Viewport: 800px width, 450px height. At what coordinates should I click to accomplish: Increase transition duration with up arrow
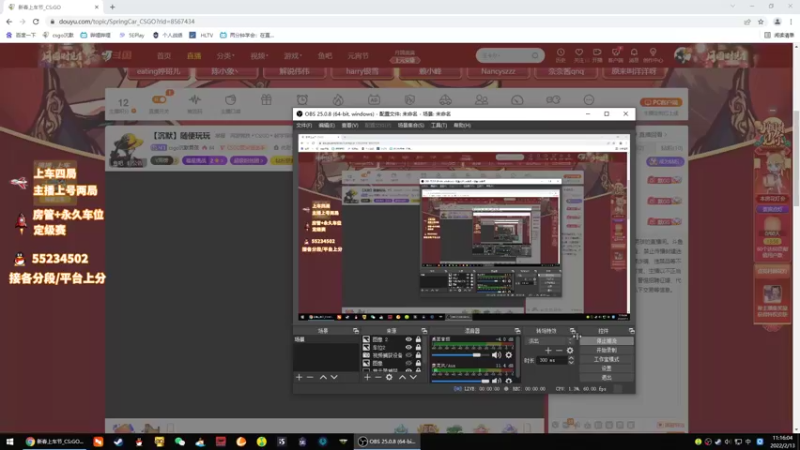[x=571, y=358]
